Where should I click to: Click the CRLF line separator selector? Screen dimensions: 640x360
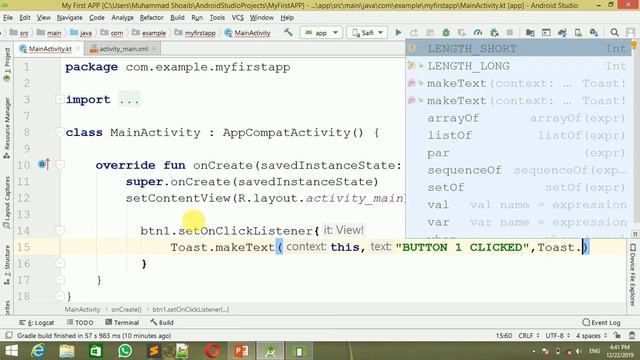pos(529,336)
